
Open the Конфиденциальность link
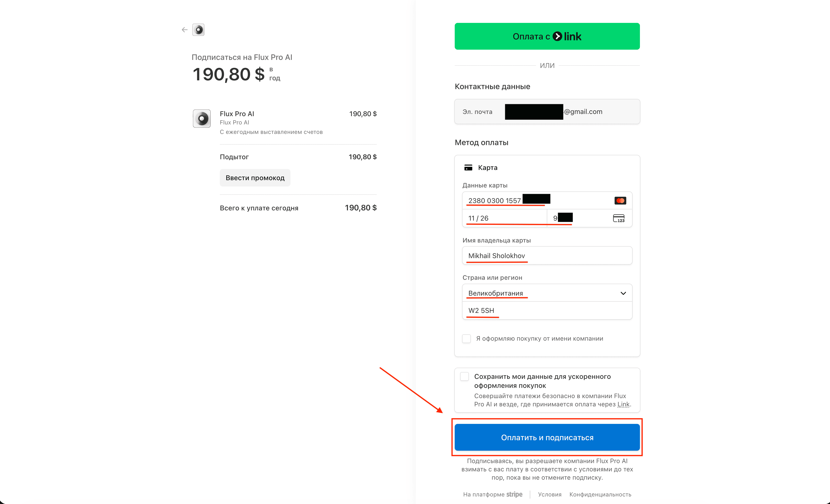(x=600, y=494)
